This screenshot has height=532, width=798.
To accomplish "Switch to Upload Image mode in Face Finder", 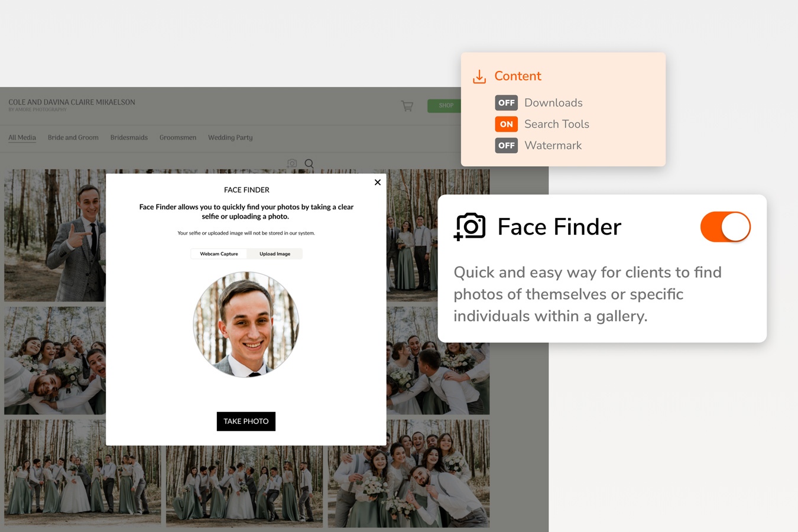I will pyautogui.click(x=274, y=253).
